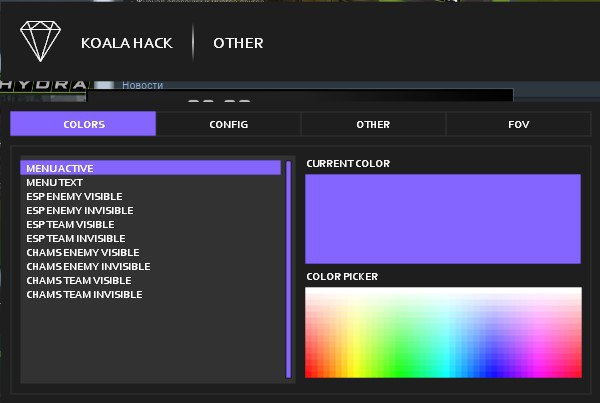
Task: Go to the FOV tab
Action: 518,124
